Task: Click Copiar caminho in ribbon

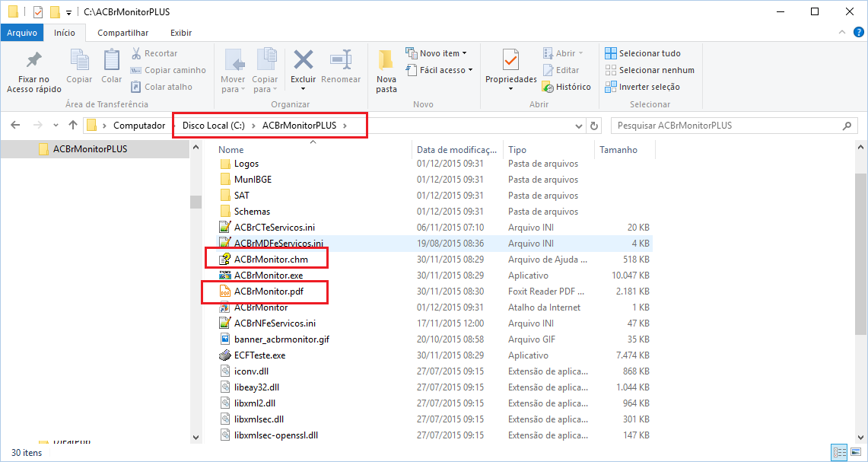Action: 168,70
